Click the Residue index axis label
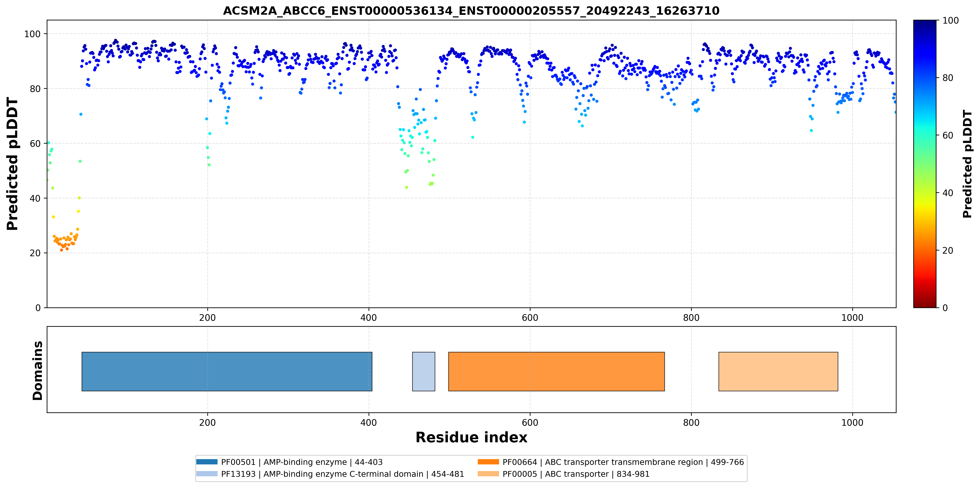 (x=471, y=437)
